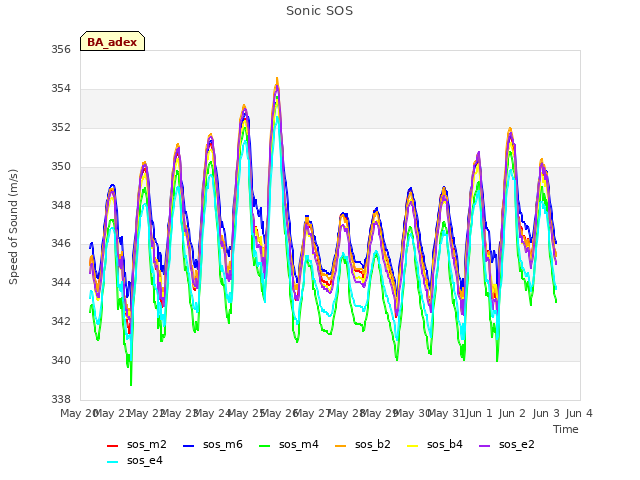Select the sos_m2 legend label
640x480 pixels.
[x=147, y=444]
